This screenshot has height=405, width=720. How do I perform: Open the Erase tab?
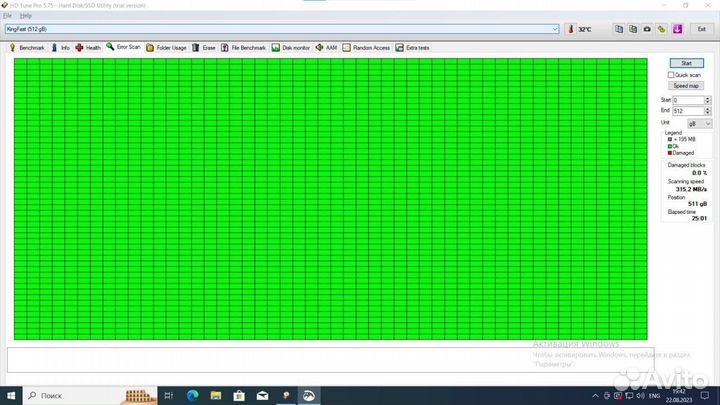coord(203,48)
